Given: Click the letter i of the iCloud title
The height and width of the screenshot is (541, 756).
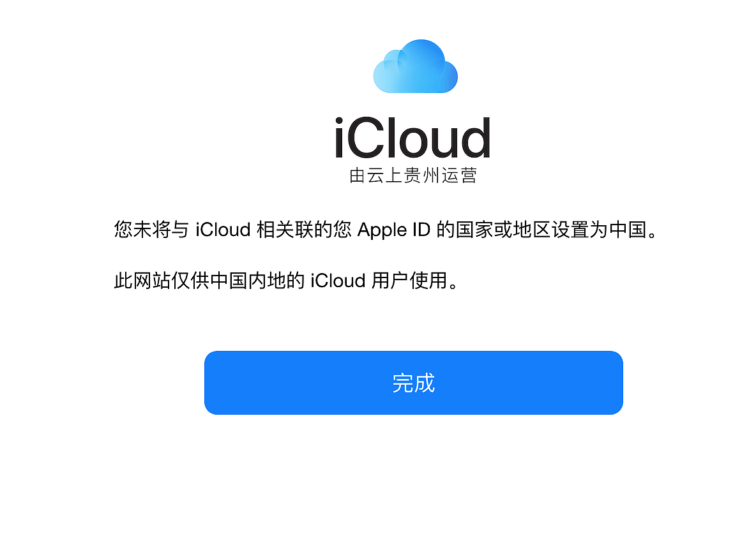Looking at the screenshot, I should pos(340,138).
